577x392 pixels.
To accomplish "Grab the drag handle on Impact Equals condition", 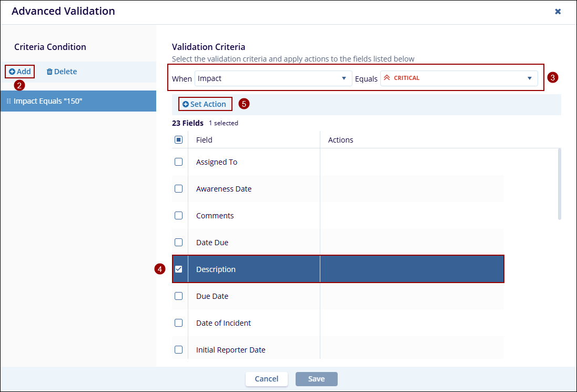I will (x=8, y=101).
